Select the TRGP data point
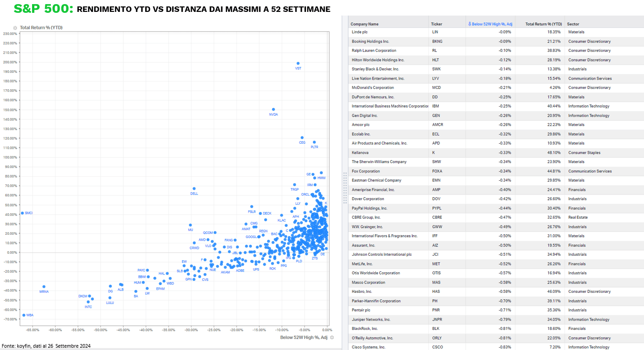Image resolution: width=644 pixels, height=350 pixels. click(295, 185)
